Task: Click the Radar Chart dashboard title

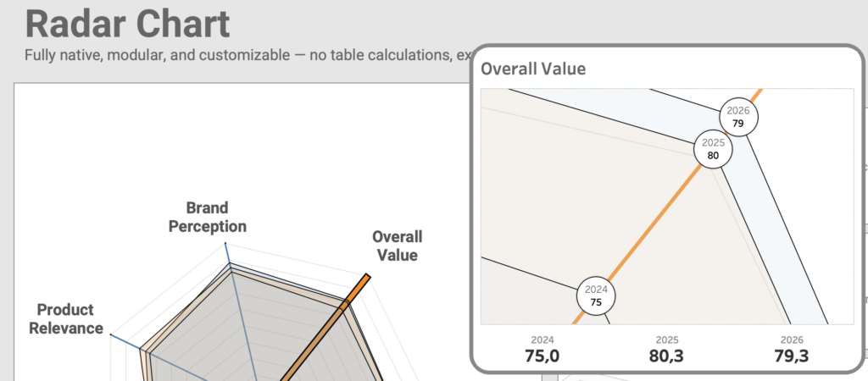Action: point(127,24)
